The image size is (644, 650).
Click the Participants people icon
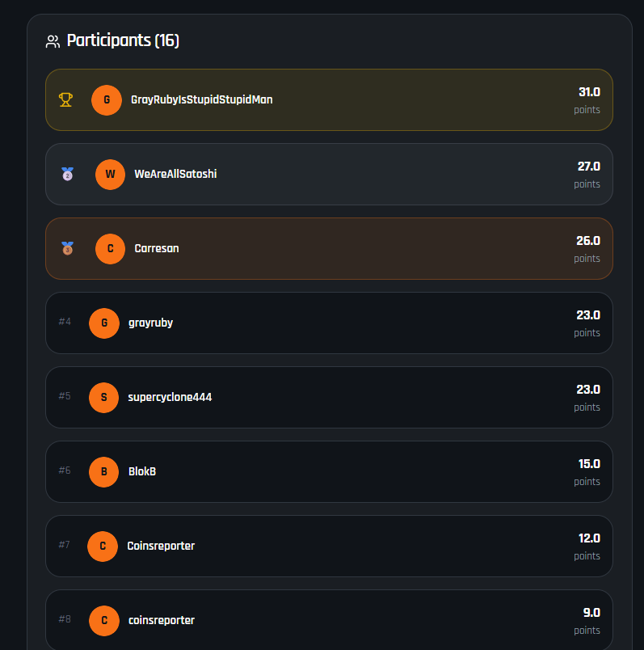[53, 41]
